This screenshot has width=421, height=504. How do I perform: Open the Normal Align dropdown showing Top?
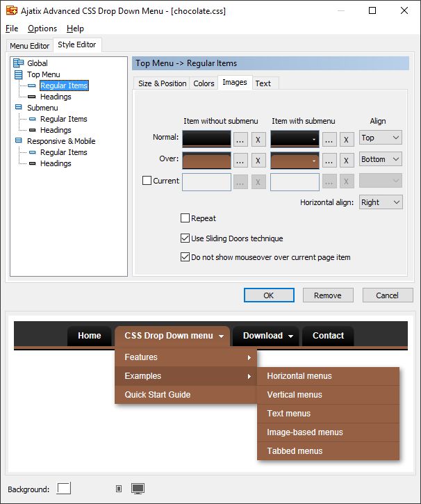pyautogui.click(x=381, y=138)
